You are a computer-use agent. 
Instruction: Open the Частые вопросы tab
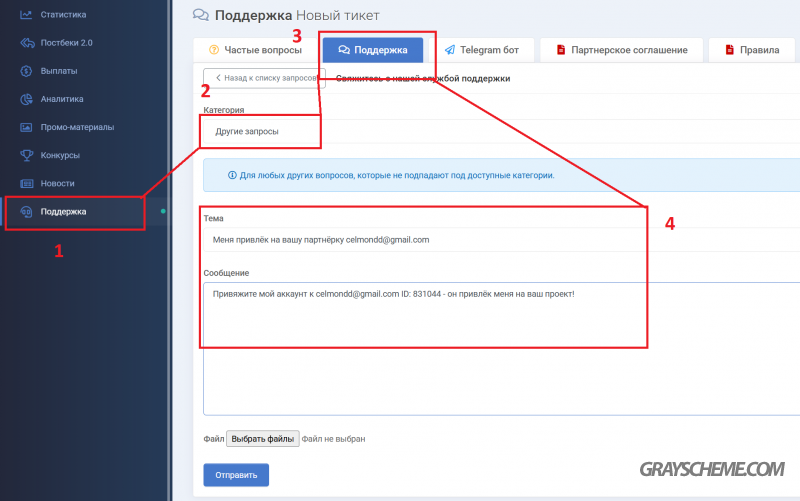253,50
